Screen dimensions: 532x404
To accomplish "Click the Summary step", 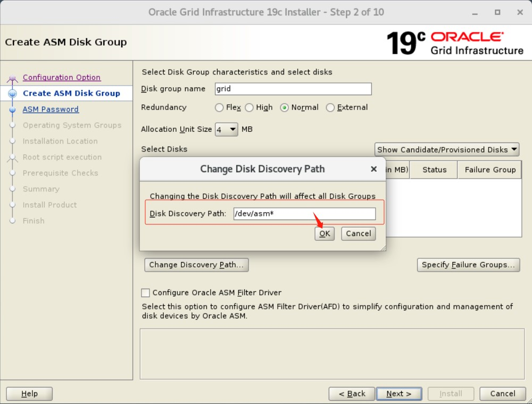I will (41, 189).
